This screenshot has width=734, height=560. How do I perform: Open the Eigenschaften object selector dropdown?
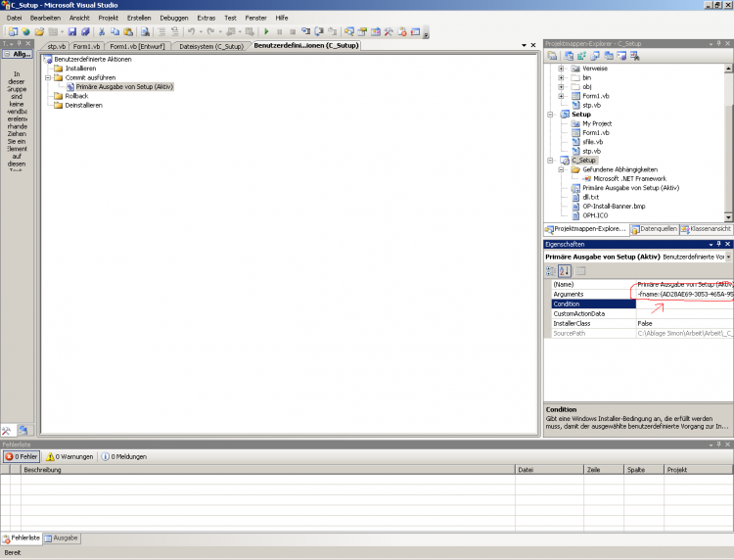728,257
